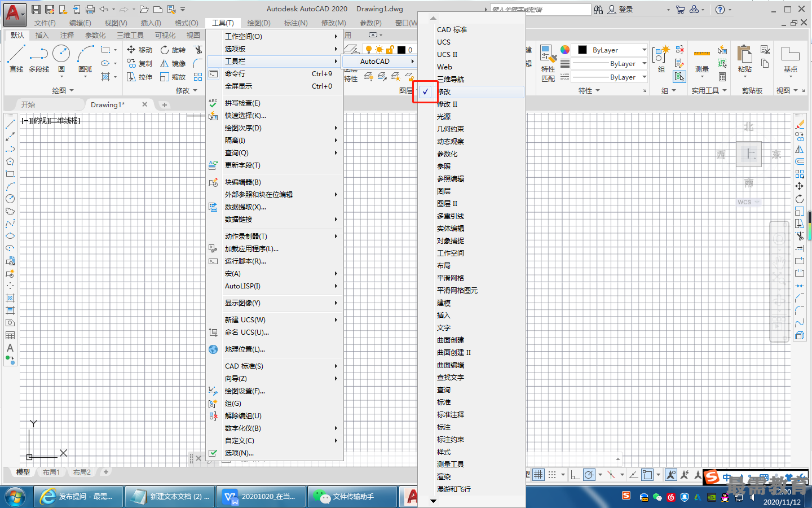Image resolution: width=812 pixels, height=508 pixels.
Task: Expand the 实用工具 panel arrow
Action: tap(725, 90)
